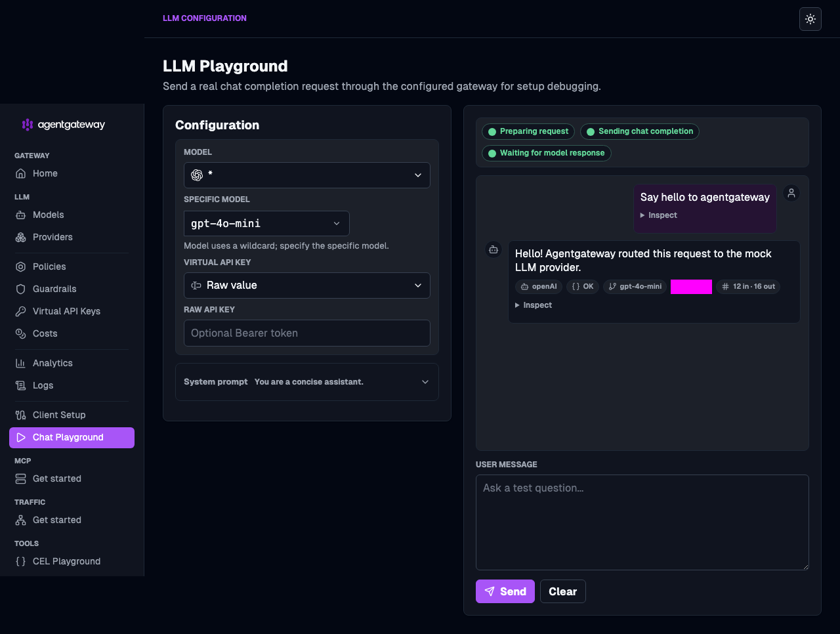Open Virtual API Keys in sidebar
Viewport: 840px width, 634px height.
pyautogui.click(x=72, y=311)
